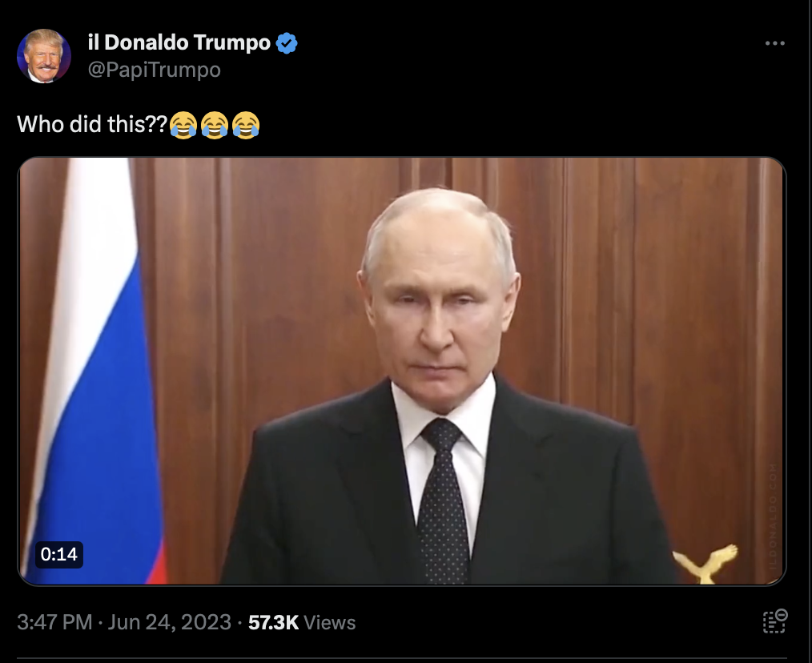812x663 pixels.
Task: Click the blue verified checkmark badge
Action: (287, 43)
